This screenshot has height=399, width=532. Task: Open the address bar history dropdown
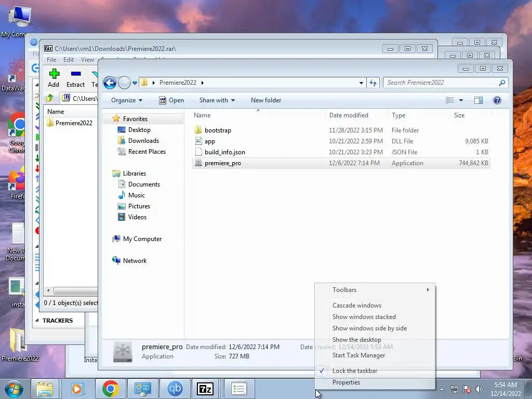[x=361, y=83]
